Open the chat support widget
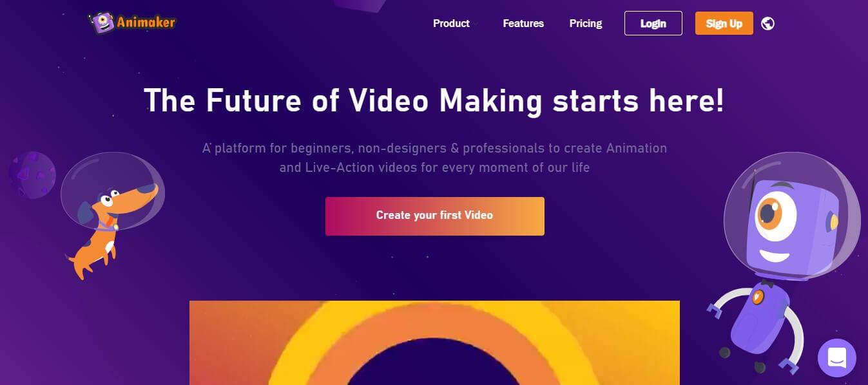Viewport: 868px width, 385px height. pos(836,357)
